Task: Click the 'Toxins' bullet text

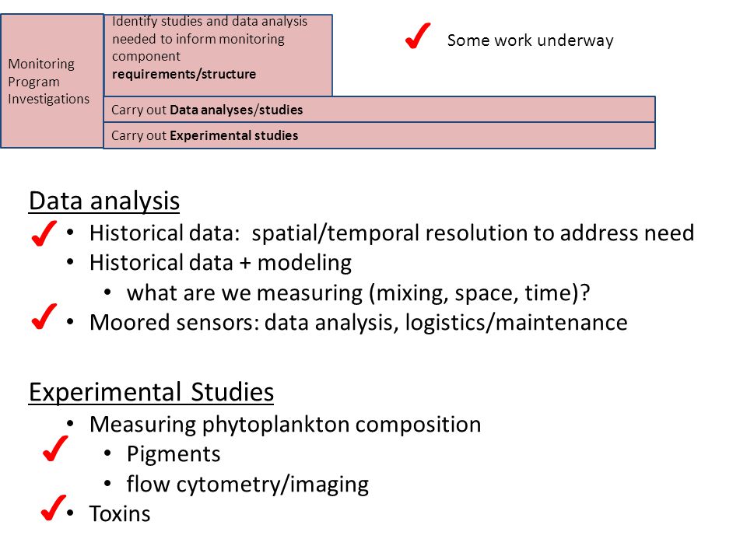Action: pyautogui.click(x=120, y=514)
